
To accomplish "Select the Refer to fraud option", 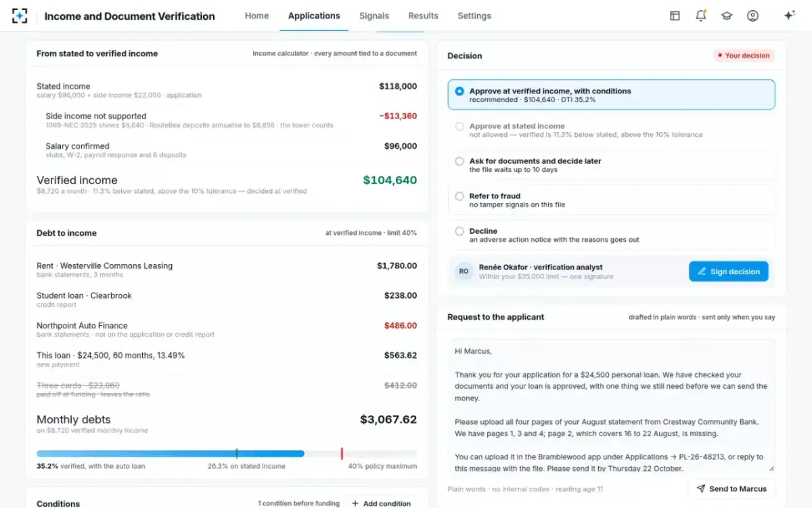I will [611, 200].
